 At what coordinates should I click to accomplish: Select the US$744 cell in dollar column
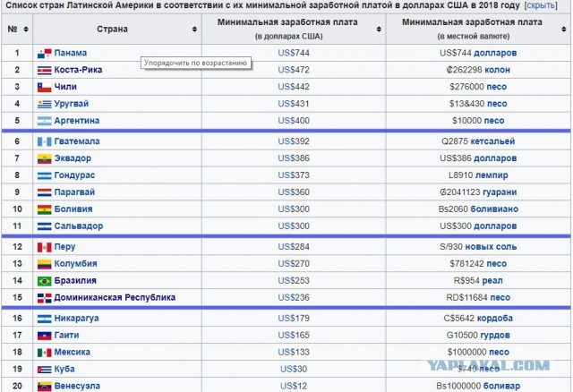pyautogui.click(x=294, y=53)
